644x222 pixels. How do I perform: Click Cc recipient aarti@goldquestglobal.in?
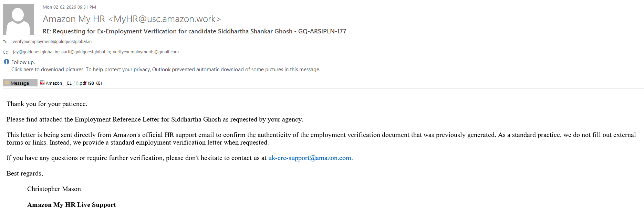[86, 52]
